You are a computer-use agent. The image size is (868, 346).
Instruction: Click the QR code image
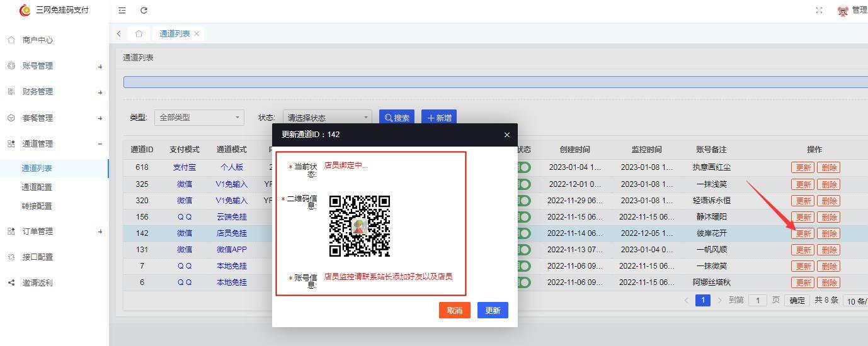click(360, 226)
